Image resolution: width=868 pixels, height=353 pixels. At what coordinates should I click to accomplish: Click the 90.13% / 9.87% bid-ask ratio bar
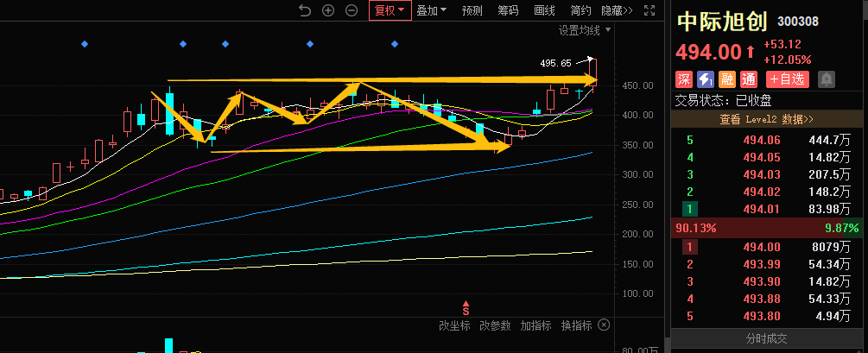(767, 228)
